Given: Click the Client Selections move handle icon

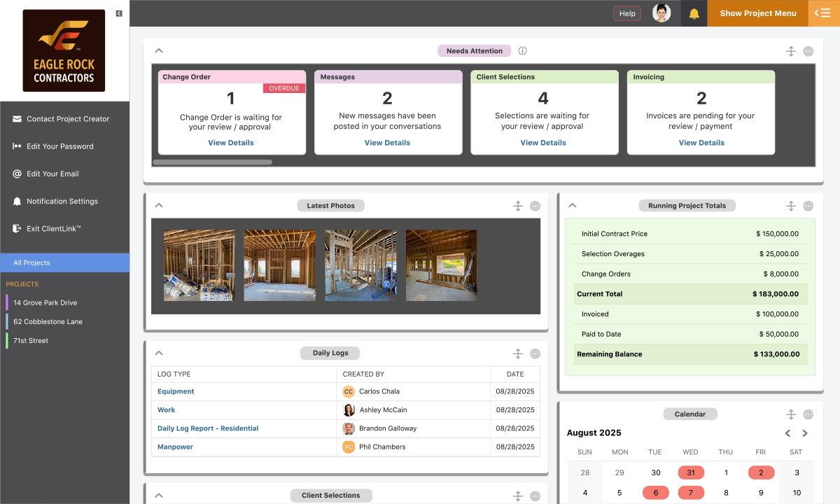Looking at the screenshot, I should (518, 496).
